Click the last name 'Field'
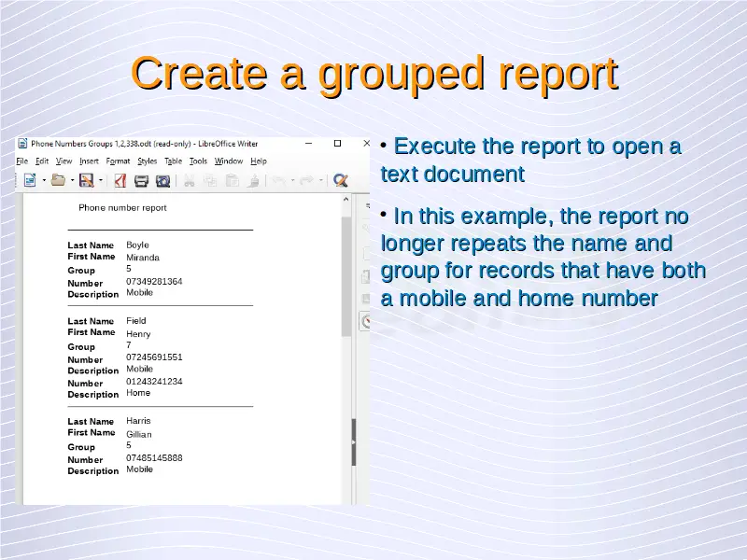The height and width of the screenshot is (560, 747). (x=136, y=321)
